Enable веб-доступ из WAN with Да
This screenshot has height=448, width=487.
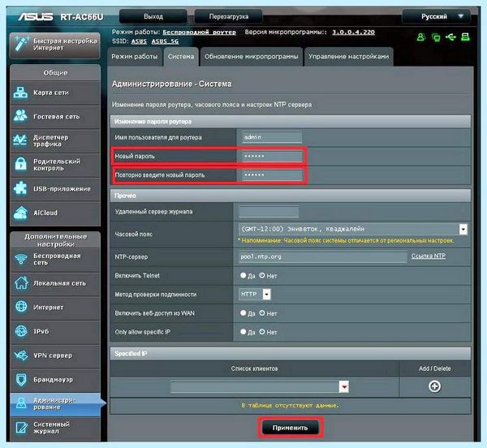click(x=243, y=312)
